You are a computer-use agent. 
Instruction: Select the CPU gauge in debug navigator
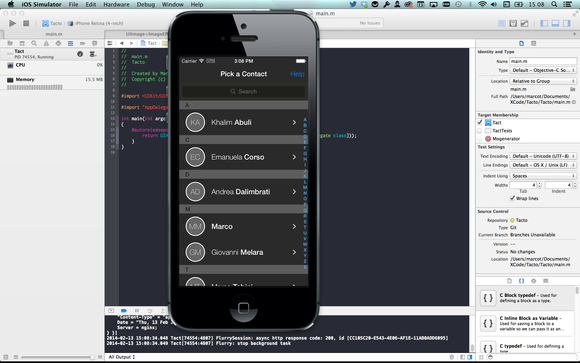tap(52, 65)
